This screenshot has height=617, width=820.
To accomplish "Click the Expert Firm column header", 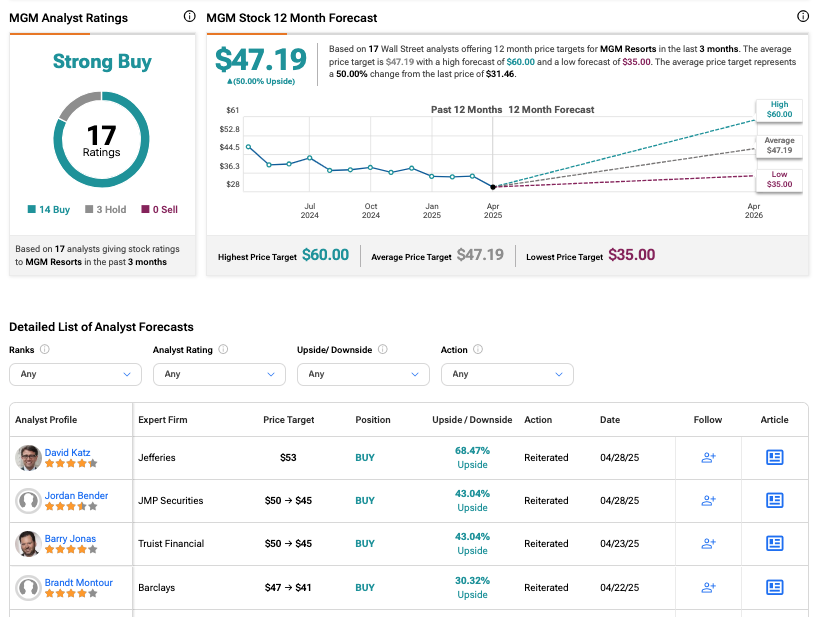I will tap(163, 419).
